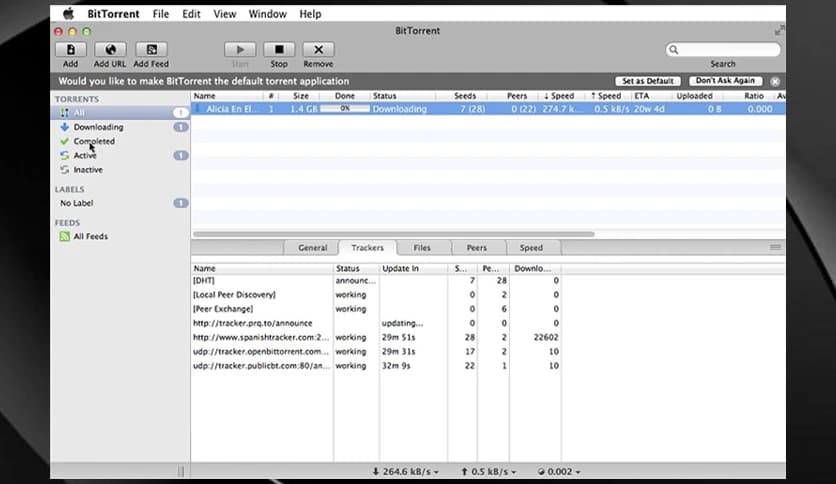Image resolution: width=836 pixels, height=484 pixels.
Task: Click the 20w 4d ETA value
Action: click(x=649, y=109)
